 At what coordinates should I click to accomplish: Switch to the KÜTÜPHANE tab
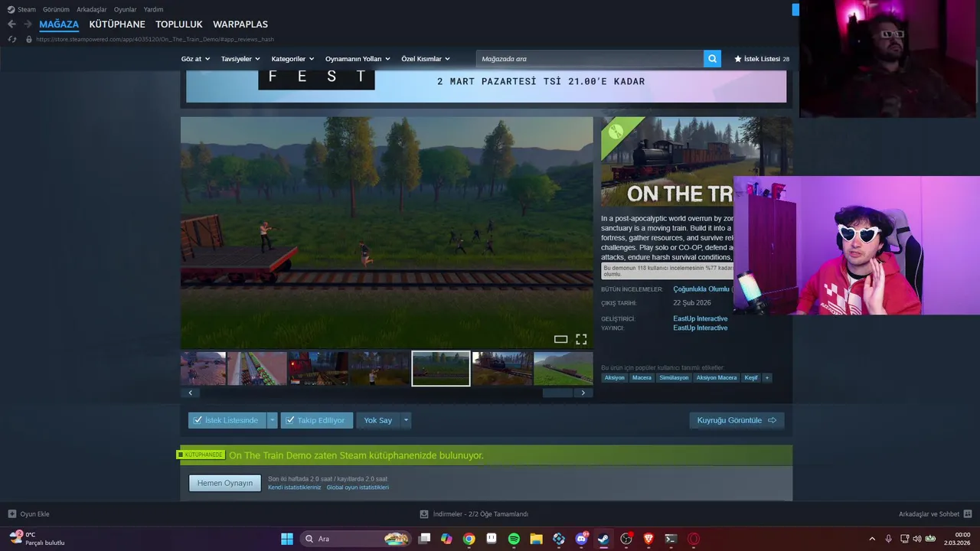click(x=117, y=24)
